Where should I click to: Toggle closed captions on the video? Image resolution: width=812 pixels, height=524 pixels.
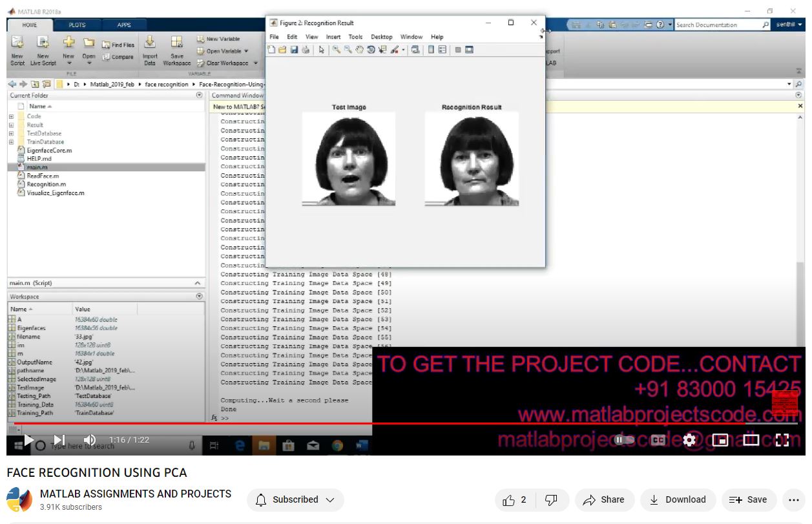tap(658, 440)
